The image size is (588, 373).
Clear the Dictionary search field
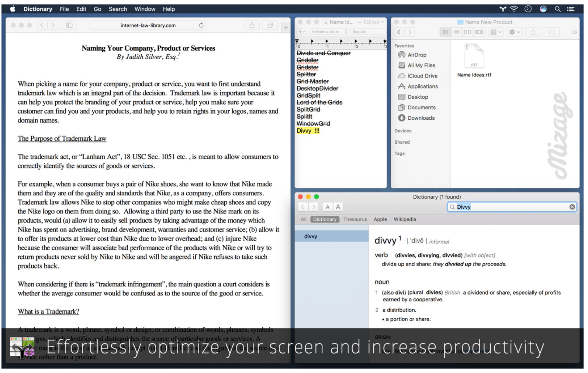click(572, 207)
